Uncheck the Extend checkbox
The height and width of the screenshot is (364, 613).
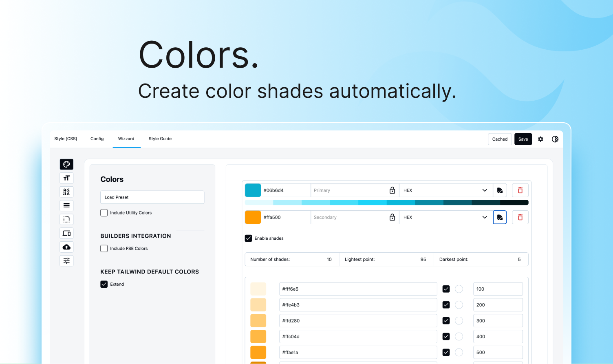104,284
